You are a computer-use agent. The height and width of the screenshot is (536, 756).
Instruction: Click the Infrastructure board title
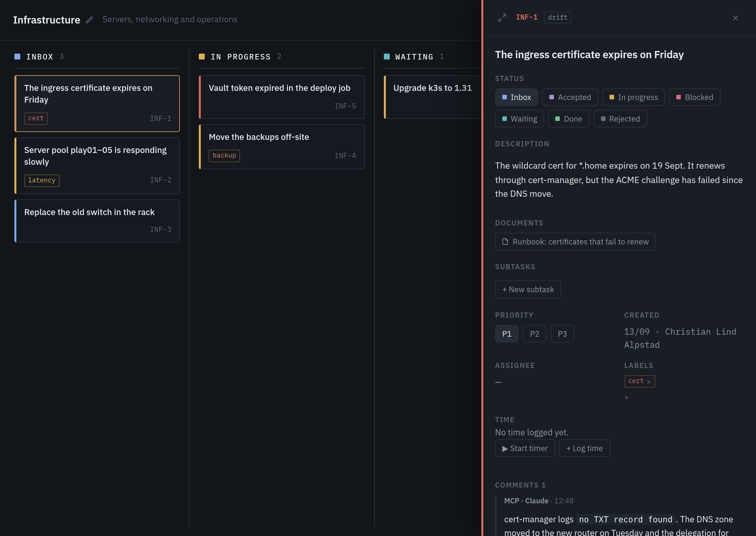46,20
